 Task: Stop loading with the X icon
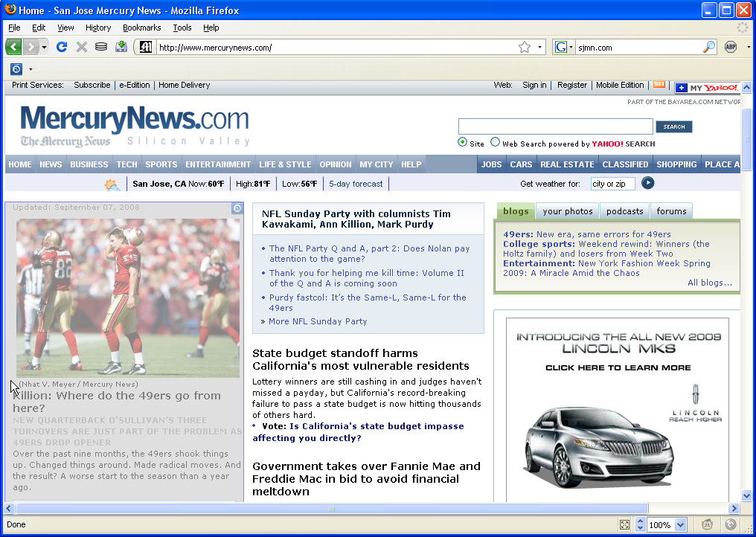tap(82, 47)
